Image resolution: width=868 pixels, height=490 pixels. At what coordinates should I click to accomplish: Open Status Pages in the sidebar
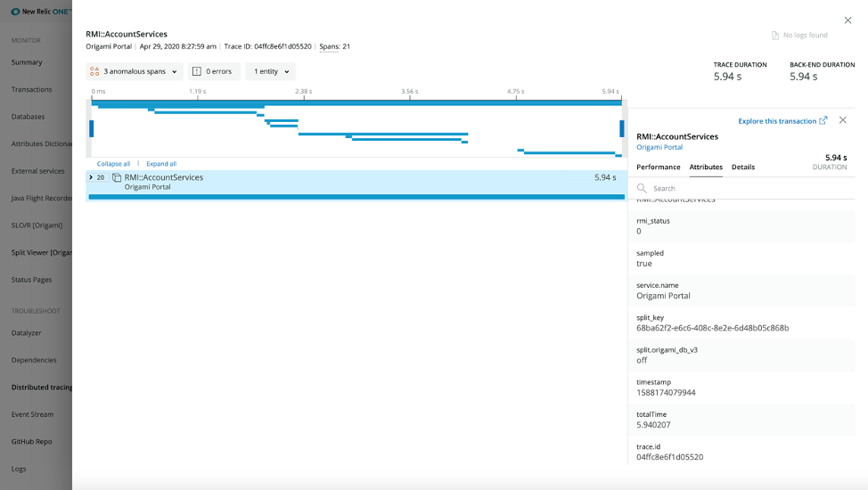[31, 280]
